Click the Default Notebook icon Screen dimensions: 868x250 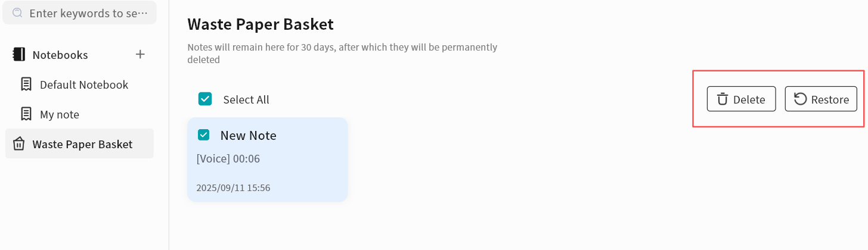pos(26,85)
